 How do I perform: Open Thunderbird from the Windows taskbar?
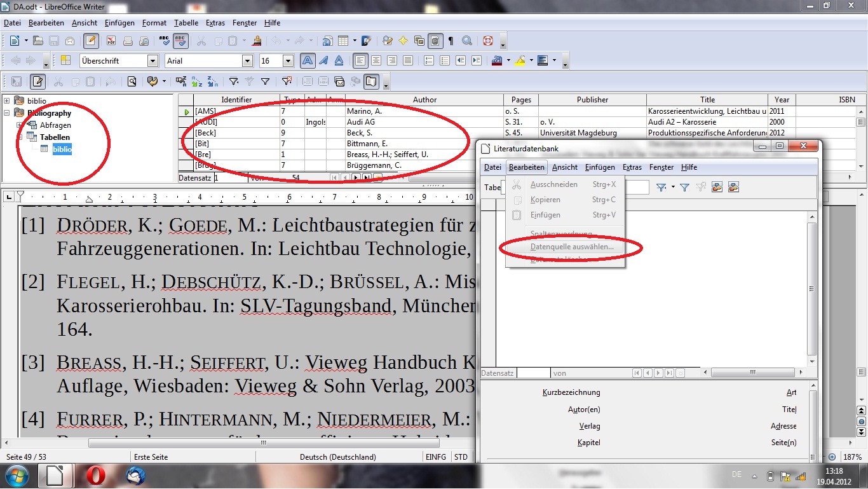(135, 476)
